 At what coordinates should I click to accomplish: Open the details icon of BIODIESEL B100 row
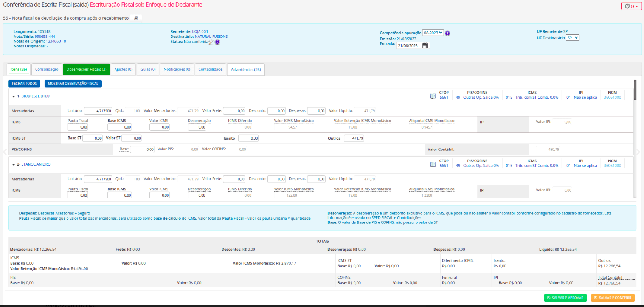(x=433, y=96)
